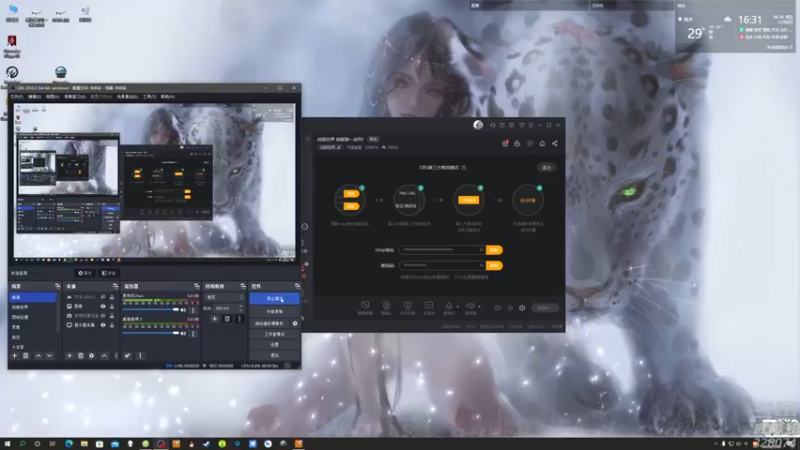Screen dimensions: 800x450
Task: Open OBS Scene Collection menu
Action: click(127, 96)
